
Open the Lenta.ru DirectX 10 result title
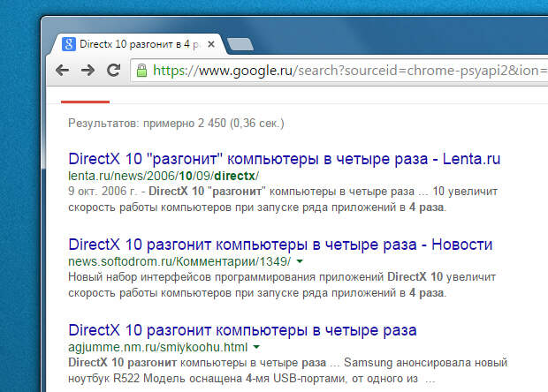coord(285,159)
